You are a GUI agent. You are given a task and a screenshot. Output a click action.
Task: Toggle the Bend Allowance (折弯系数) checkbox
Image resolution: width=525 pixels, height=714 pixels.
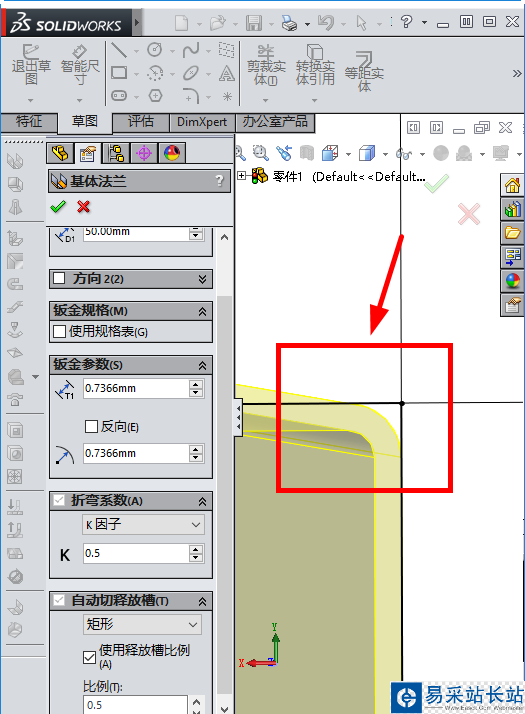[59, 500]
